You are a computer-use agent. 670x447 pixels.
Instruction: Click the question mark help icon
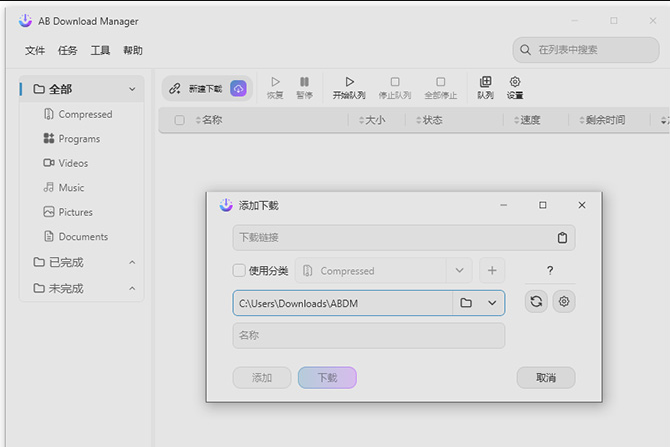pyautogui.click(x=550, y=270)
